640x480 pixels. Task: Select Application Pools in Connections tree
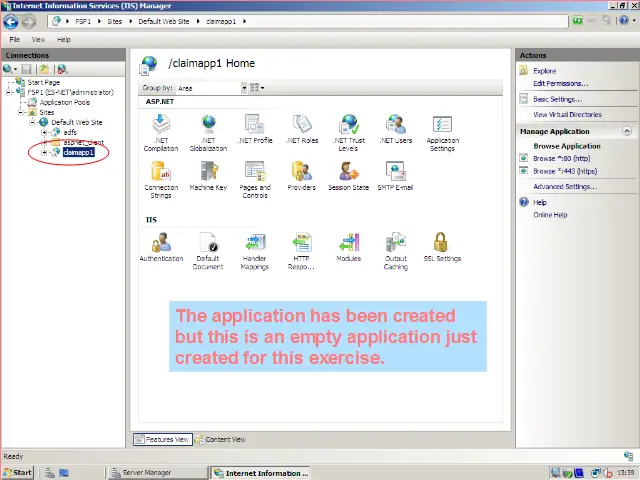point(64,102)
